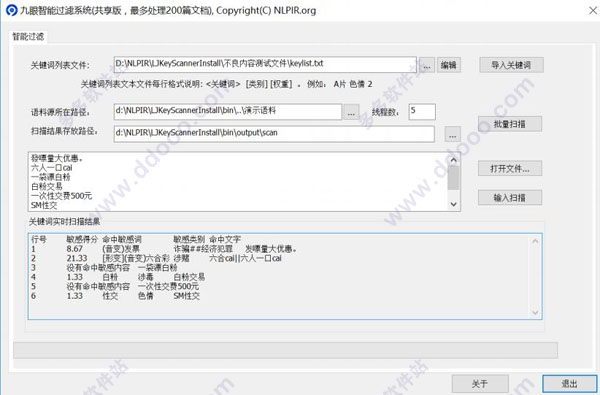Click up arrow of results scrollbar
Screen dimensions: 600x395
pos(535,241)
